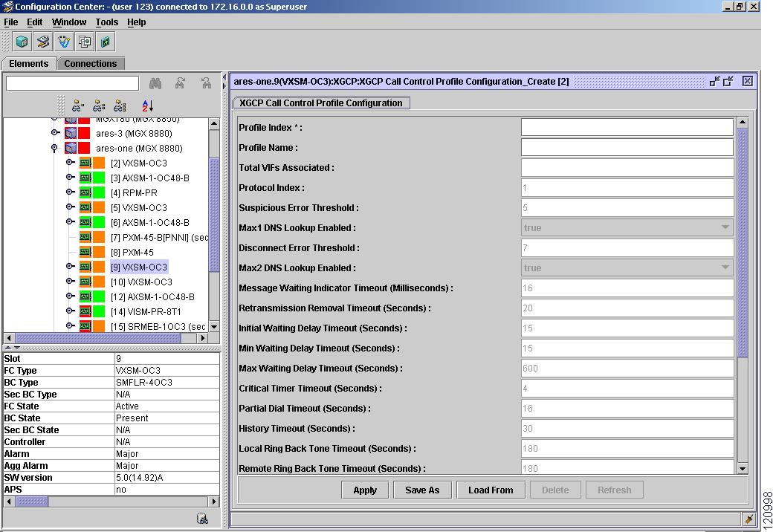Image resolution: width=776 pixels, height=532 pixels.
Task: Click the glasses icon with two squares
Action: (x=99, y=106)
